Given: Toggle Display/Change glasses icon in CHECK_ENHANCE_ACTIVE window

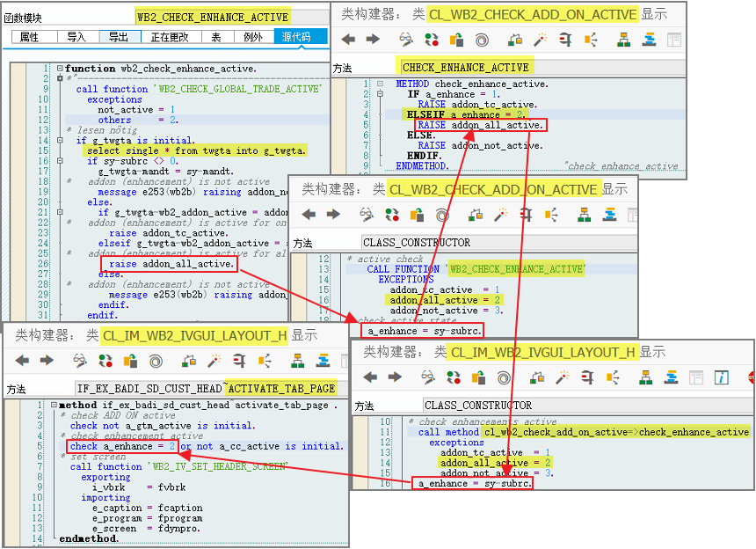Looking at the screenshot, I should (406, 39).
